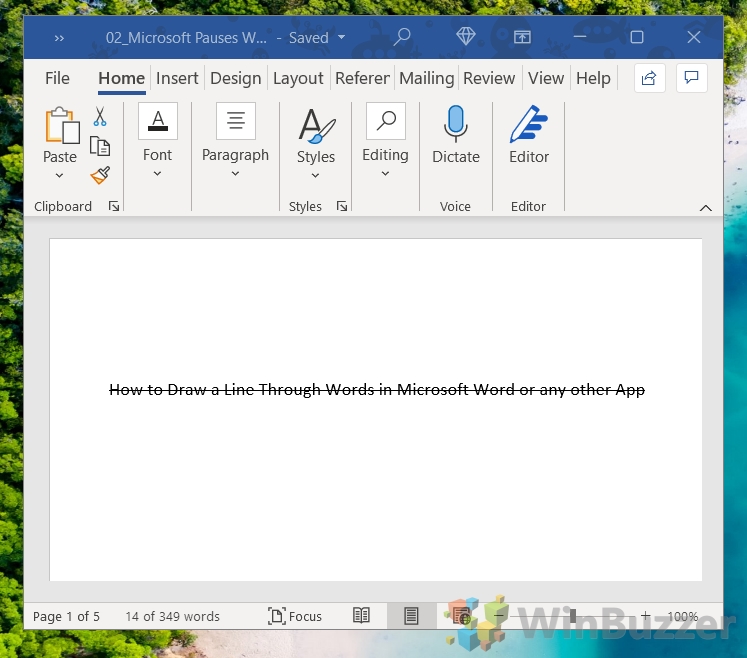Switch to Web Layout view
The image size is (747, 658).
tap(461, 616)
